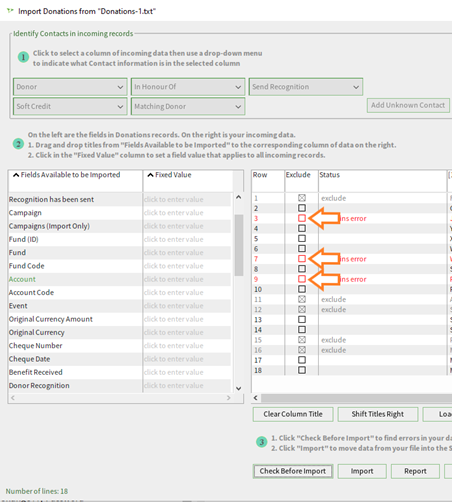Click the Import button
Screen dimensions: 452x502
click(x=362, y=471)
